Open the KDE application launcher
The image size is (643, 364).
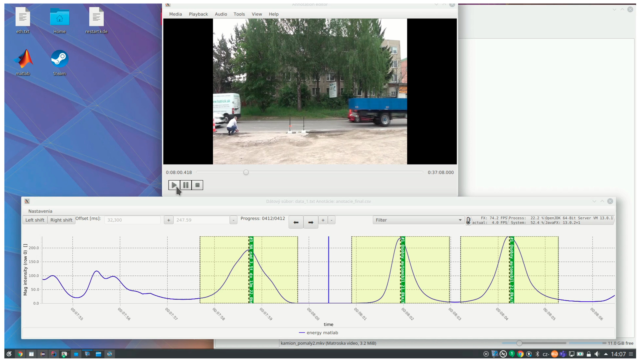pos(9,354)
